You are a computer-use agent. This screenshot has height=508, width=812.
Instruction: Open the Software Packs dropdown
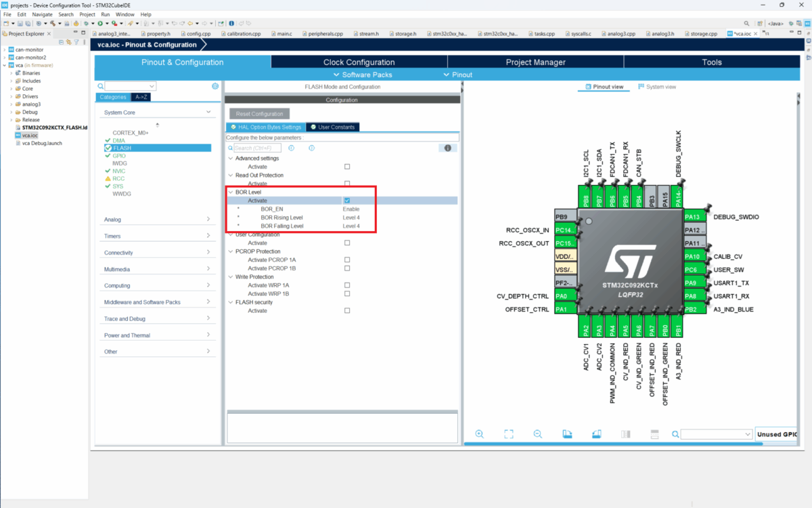(x=363, y=75)
